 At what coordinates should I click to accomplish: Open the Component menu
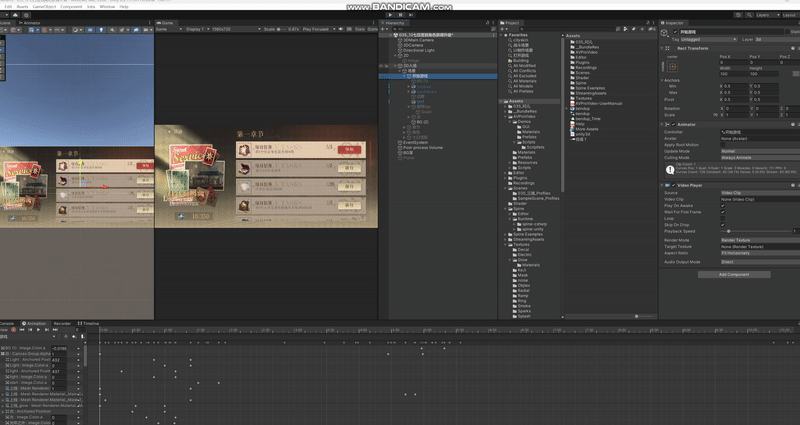point(71,7)
